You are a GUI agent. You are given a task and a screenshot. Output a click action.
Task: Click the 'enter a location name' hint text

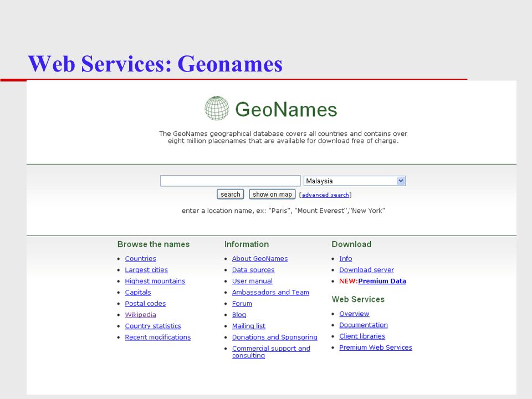283,211
